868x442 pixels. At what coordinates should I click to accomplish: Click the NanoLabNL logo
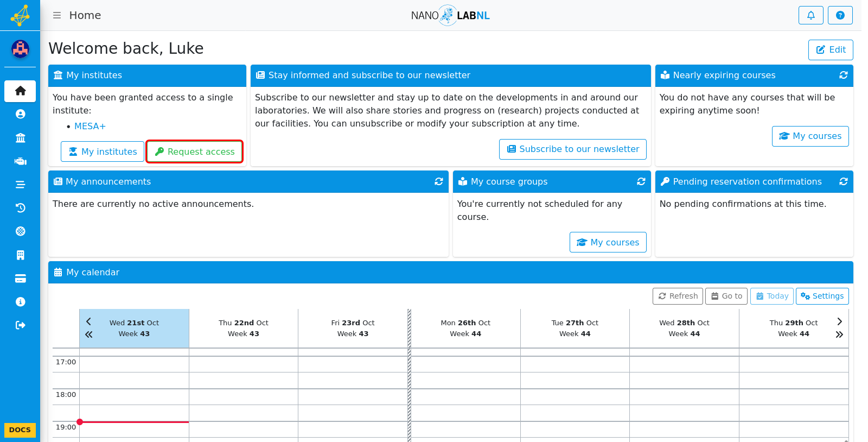point(450,15)
